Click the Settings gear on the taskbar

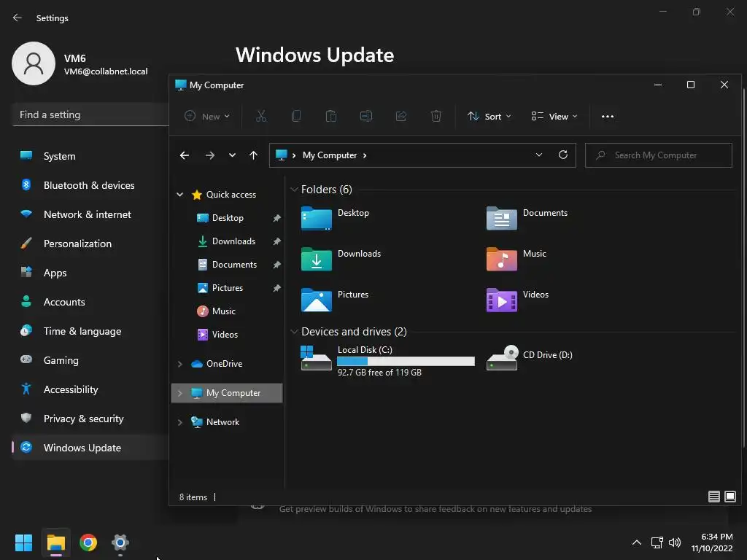pyautogui.click(x=120, y=542)
